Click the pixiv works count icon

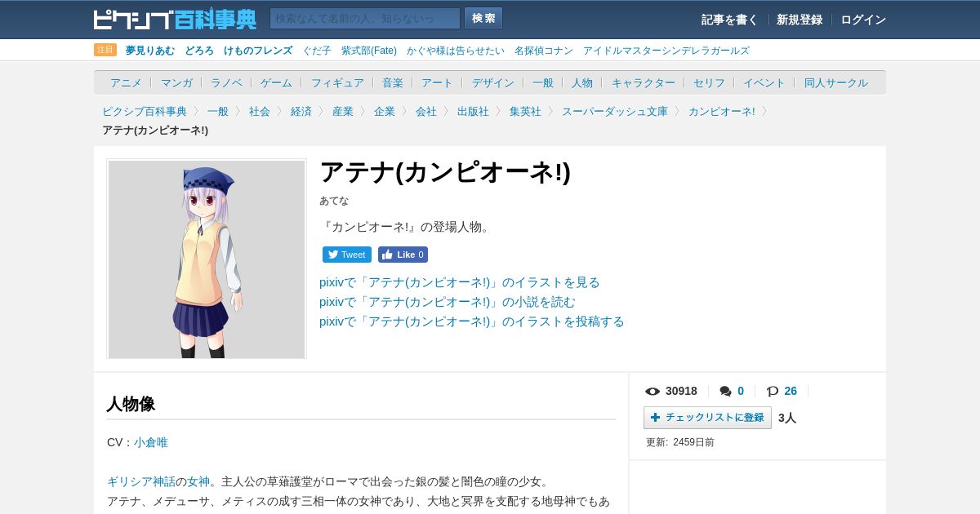tap(773, 392)
